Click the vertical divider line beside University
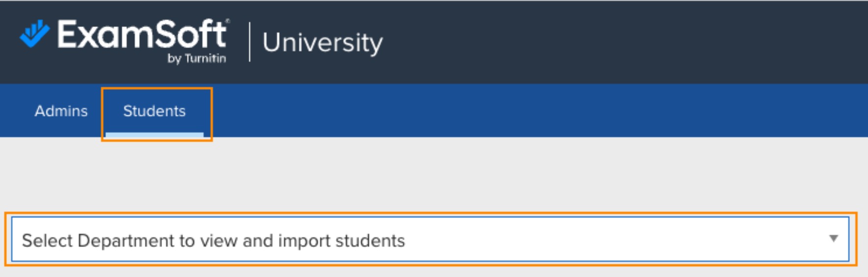 (250, 42)
